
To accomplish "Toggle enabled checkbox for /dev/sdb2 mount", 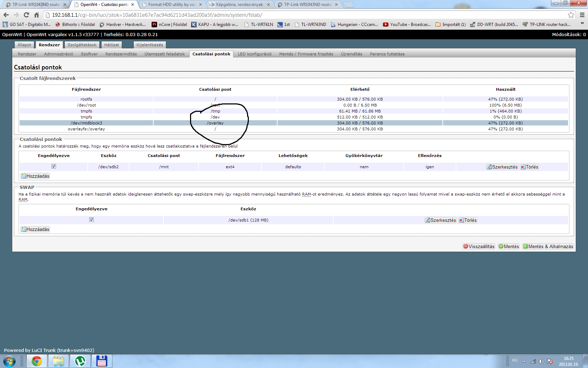I will coord(54,166).
